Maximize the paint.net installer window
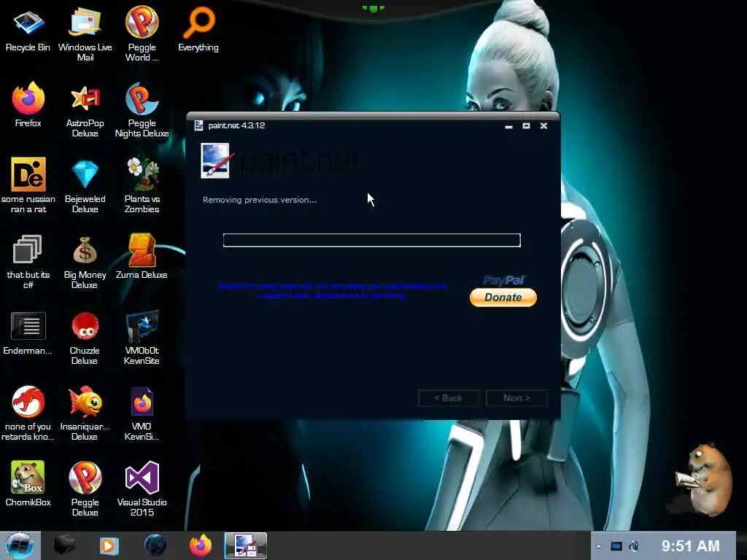747x560 pixels. pyautogui.click(x=526, y=125)
